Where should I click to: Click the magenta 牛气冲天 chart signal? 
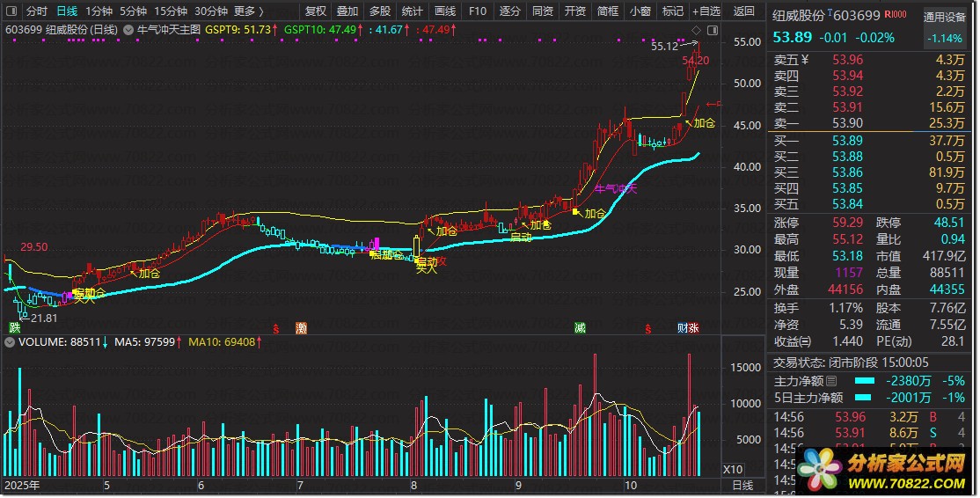pyautogui.click(x=615, y=188)
